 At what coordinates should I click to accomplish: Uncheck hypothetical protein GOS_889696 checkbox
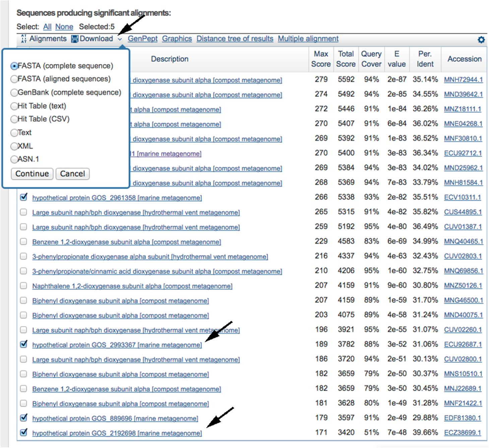(x=23, y=418)
